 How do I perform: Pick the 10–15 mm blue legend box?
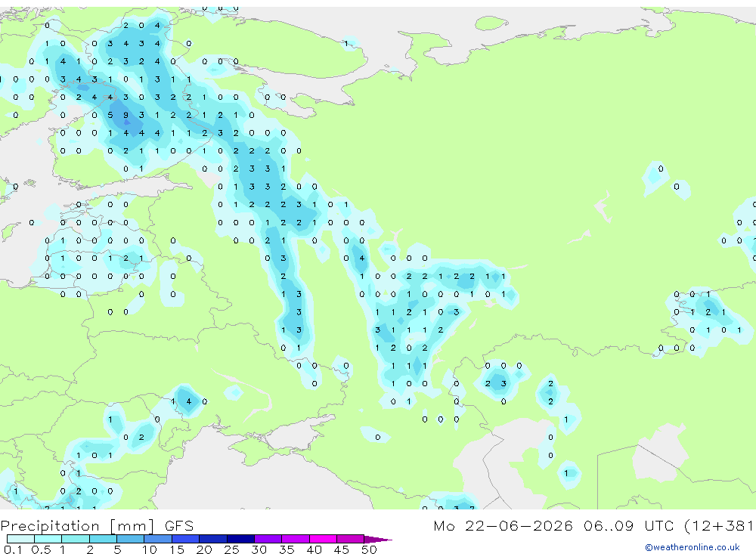[158, 539]
